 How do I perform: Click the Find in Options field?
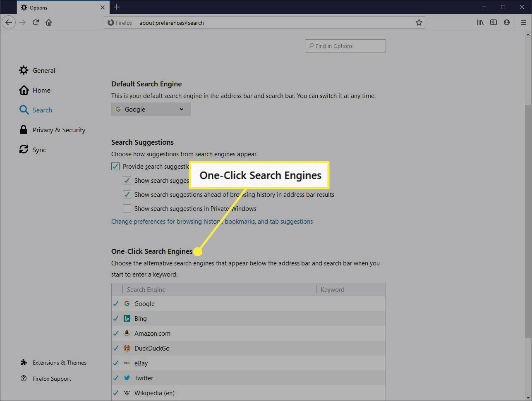click(x=345, y=46)
